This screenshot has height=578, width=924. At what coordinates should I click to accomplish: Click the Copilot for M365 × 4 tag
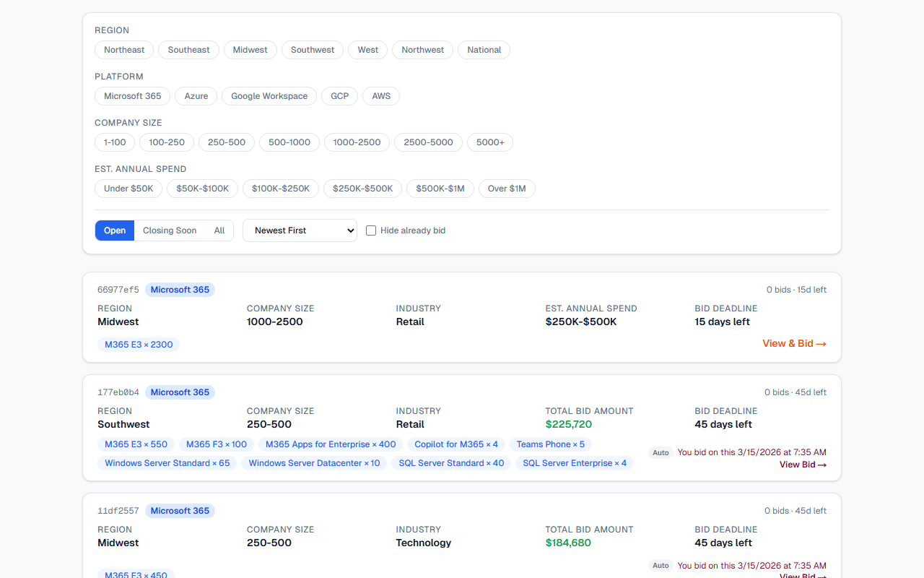click(x=456, y=444)
